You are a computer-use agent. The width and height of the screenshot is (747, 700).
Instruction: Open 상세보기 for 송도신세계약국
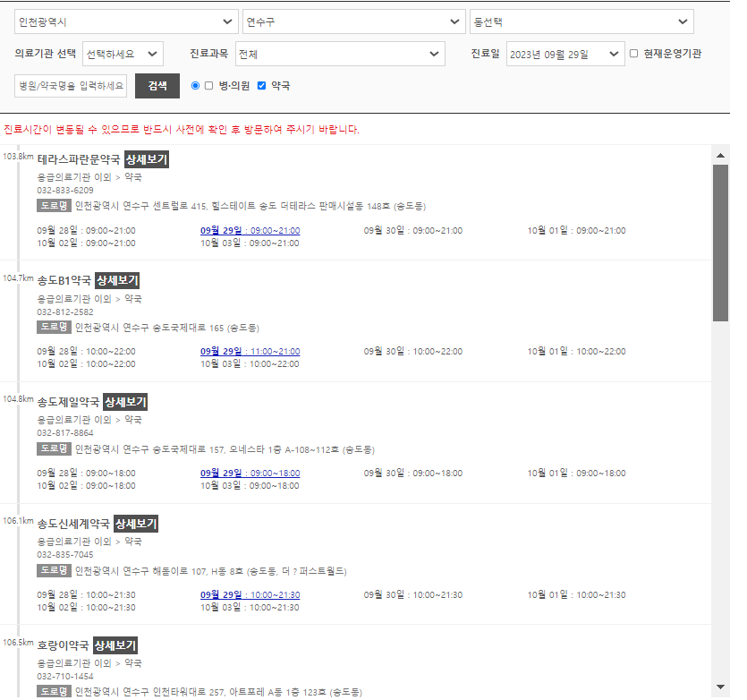(x=136, y=524)
